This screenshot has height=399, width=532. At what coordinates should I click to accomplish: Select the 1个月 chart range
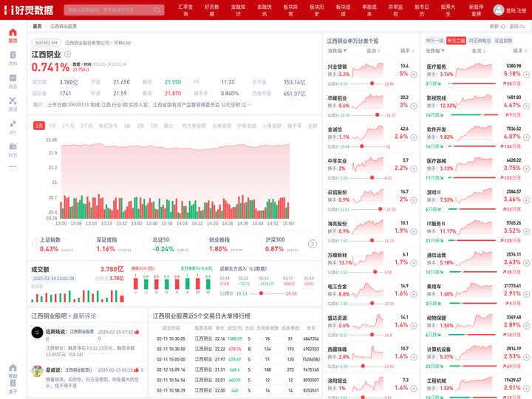(x=68, y=126)
